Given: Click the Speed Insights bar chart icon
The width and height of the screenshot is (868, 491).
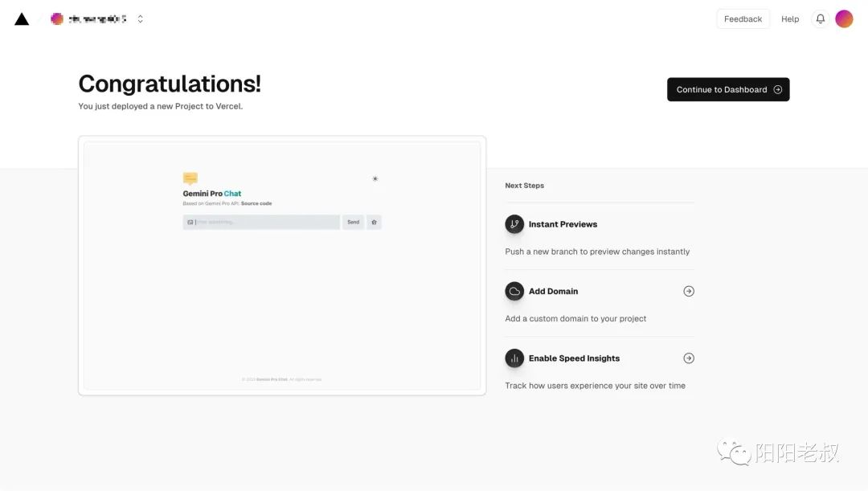Looking at the screenshot, I should (514, 358).
